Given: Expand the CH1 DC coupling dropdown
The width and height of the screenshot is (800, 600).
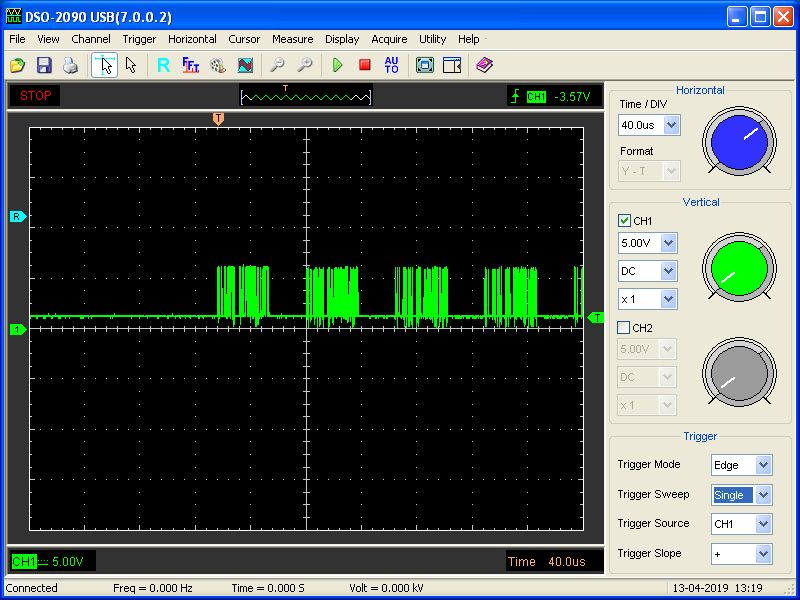Looking at the screenshot, I should [669, 271].
